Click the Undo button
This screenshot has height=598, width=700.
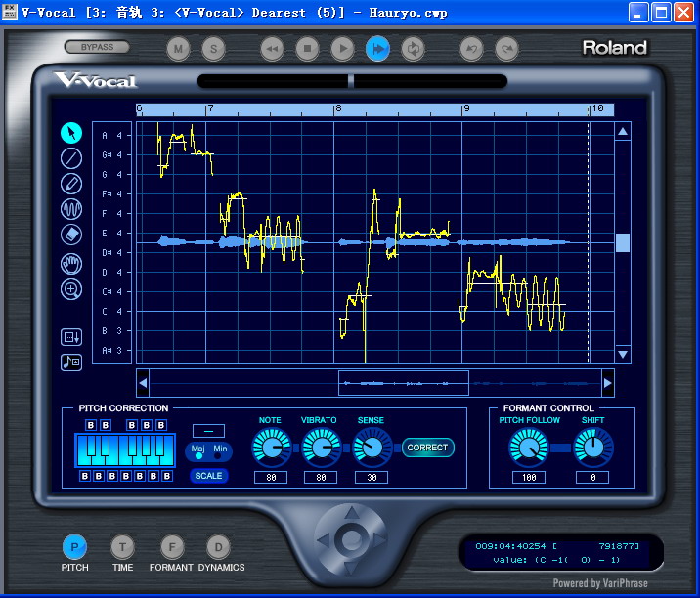pyautogui.click(x=471, y=49)
